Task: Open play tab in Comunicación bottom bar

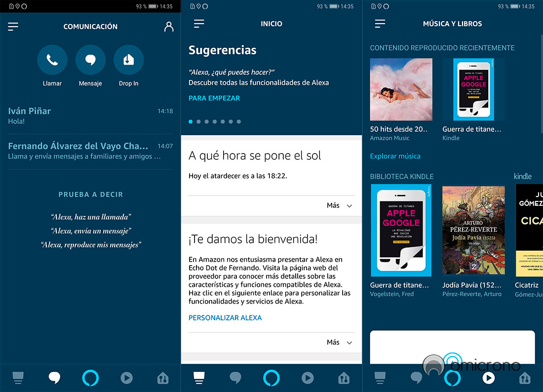Action: (x=127, y=378)
